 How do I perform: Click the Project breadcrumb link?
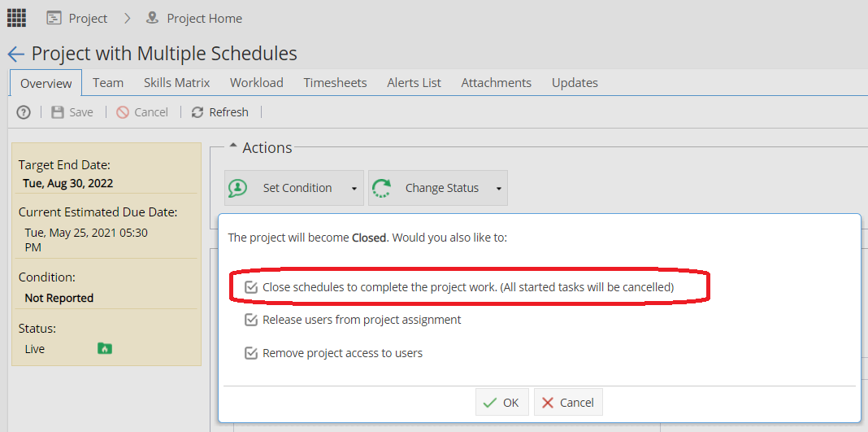(x=88, y=18)
